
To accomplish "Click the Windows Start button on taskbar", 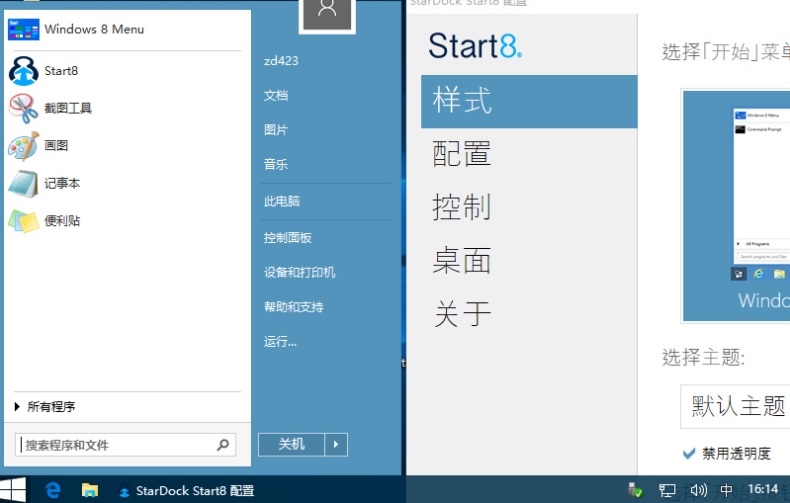I will tap(13, 490).
